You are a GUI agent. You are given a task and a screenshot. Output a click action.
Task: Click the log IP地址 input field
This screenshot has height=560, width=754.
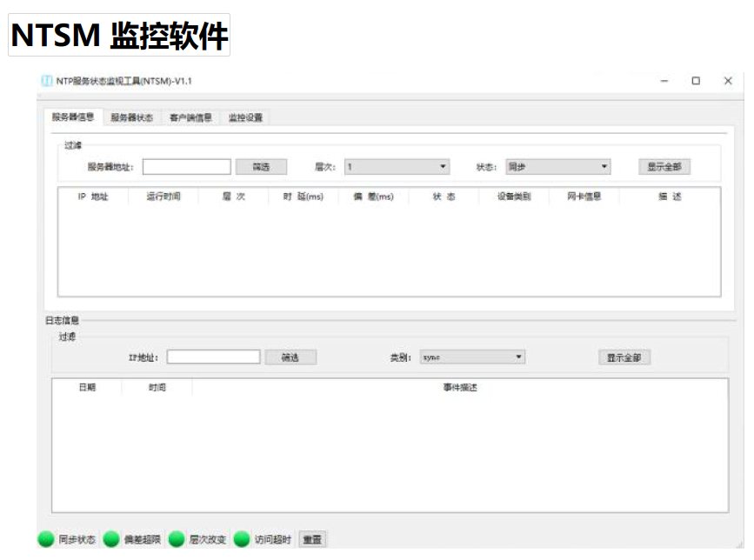[x=213, y=357]
